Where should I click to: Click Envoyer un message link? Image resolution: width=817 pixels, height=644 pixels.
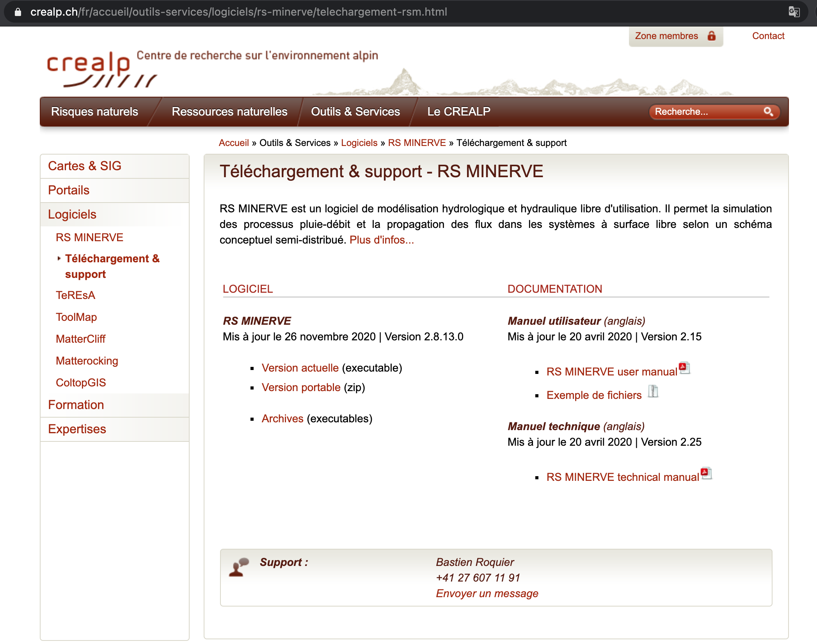coord(487,594)
